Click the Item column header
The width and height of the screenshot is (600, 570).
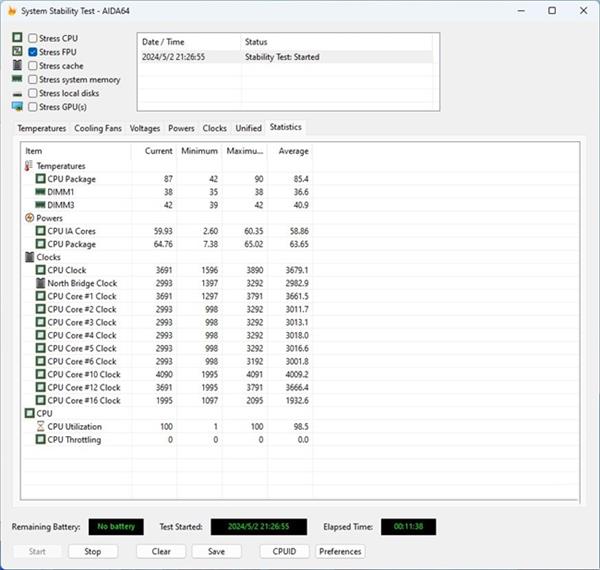(76, 151)
